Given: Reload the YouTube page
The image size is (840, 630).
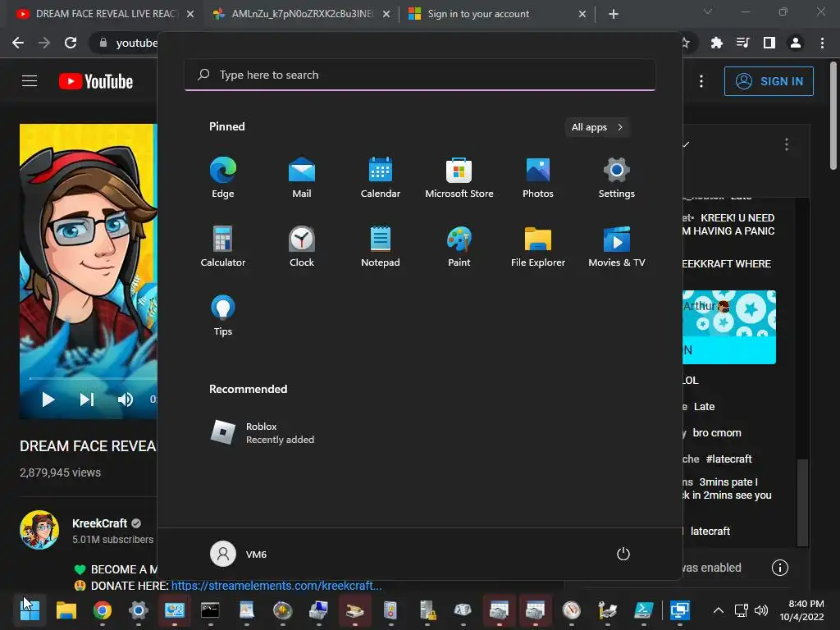Looking at the screenshot, I should [71, 43].
